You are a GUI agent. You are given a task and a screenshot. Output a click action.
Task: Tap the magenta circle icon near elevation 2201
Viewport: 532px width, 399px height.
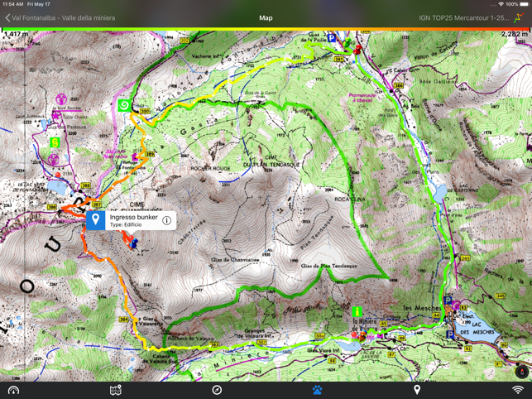pyautogui.click(x=61, y=99)
